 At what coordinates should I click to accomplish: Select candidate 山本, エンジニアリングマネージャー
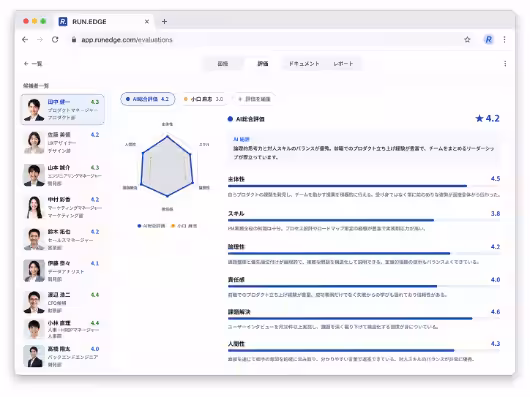coord(63,175)
